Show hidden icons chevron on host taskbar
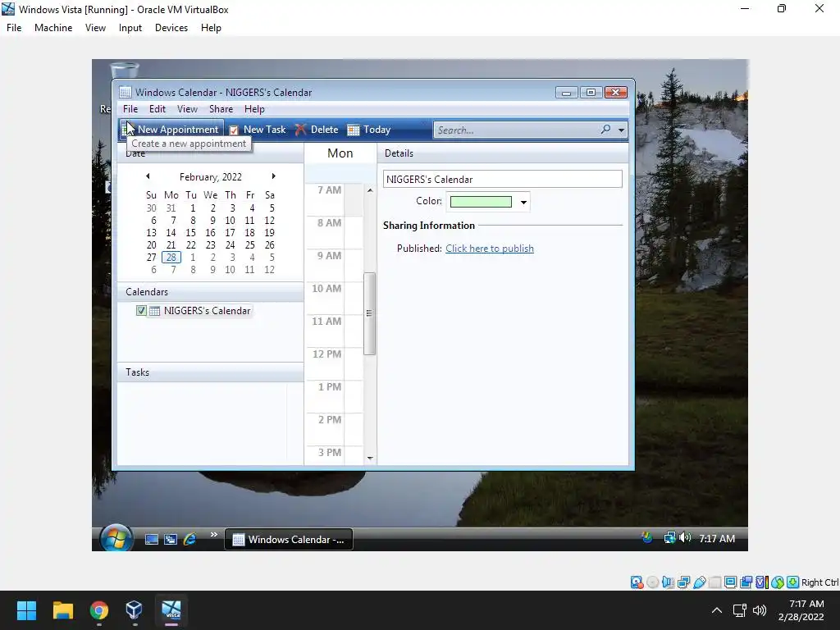840x630 pixels. pyautogui.click(x=716, y=610)
